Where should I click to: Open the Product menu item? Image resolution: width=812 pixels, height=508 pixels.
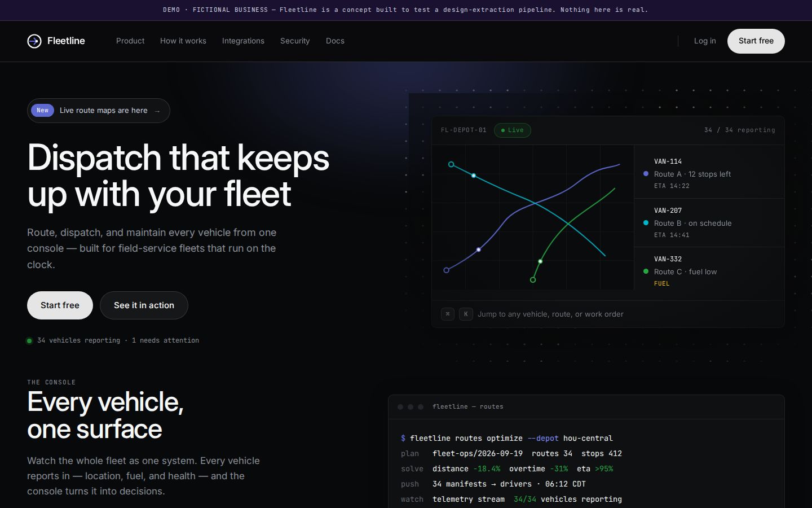[x=130, y=41]
